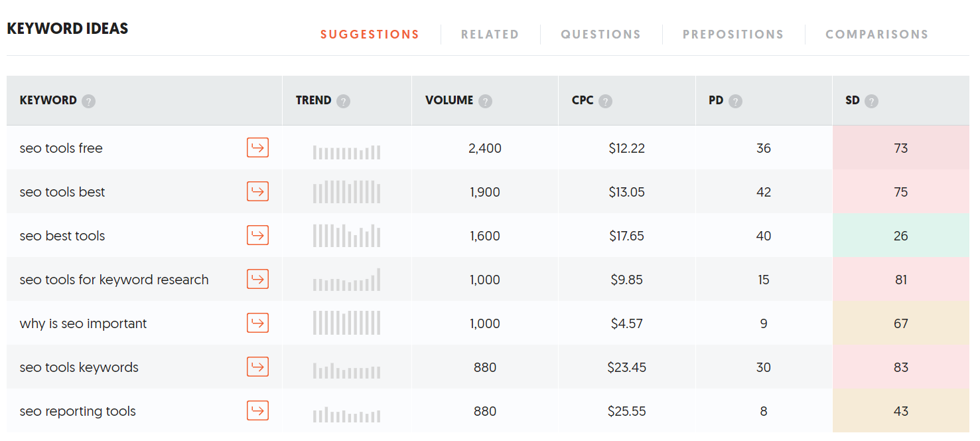The height and width of the screenshot is (441, 980).
Task: Click arrow icon for 'seo reporting tools'
Action: pos(257,410)
